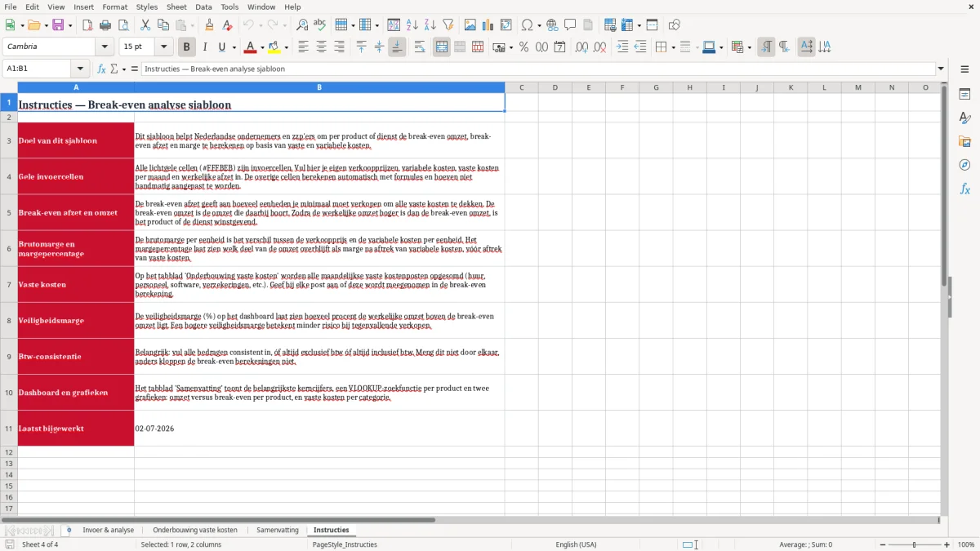
Task: Click the zoom out minus button
Action: pyautogui.click(x=881, y=544)
